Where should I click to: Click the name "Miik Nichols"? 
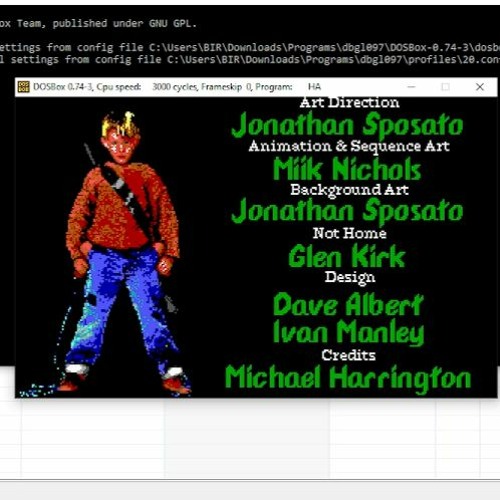[347, 169]
